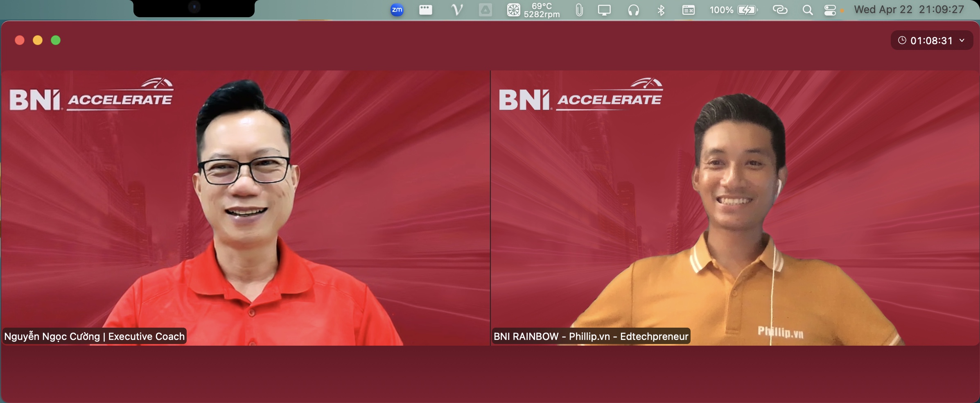Click the "BNI RAINBOW - Phillip.vn - Edtechpreneur" name label
The width and height of the screenshot is (980, 403).
point(591,336)
